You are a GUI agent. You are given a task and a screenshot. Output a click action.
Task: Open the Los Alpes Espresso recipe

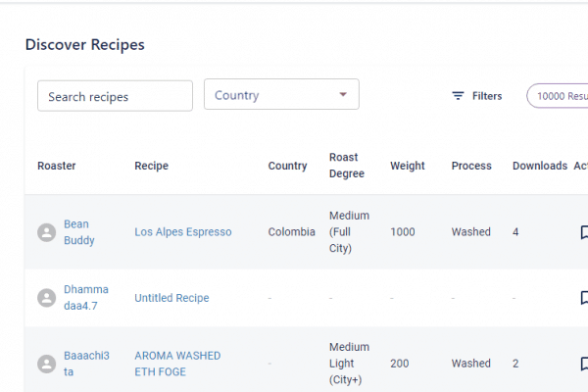[183, 232]
